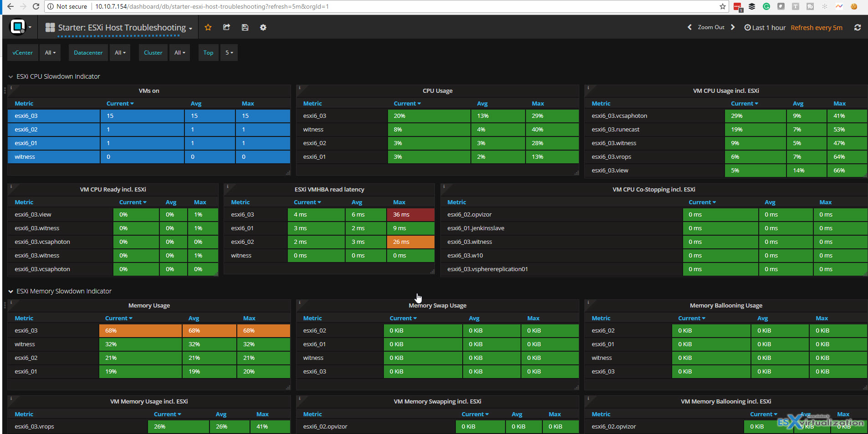The width and height of the screenshot is (868, 434).
Task: Click witness row in CPU Usage table
Action: 438,130
